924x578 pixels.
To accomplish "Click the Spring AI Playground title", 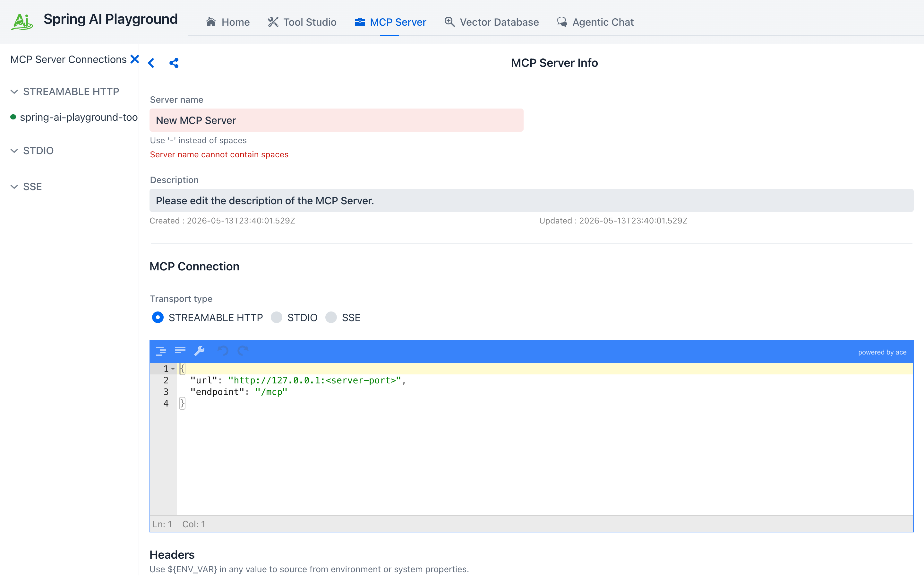I will click(111, 19).
